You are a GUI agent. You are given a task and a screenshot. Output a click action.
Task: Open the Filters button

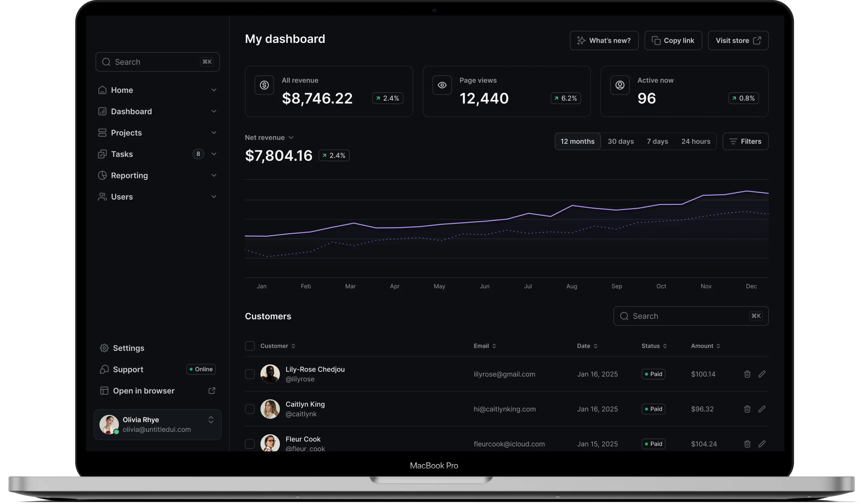pos(745,141)
